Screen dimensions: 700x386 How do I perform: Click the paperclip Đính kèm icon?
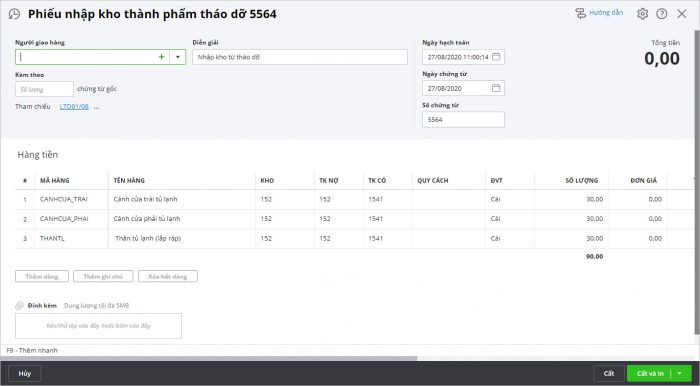(19, 306)
